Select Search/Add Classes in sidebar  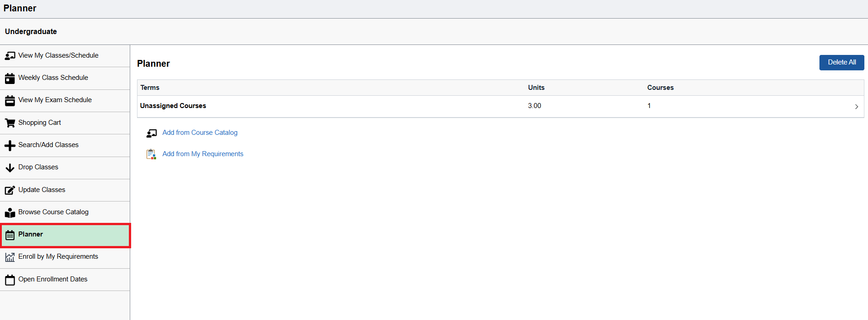pos(65,145)
